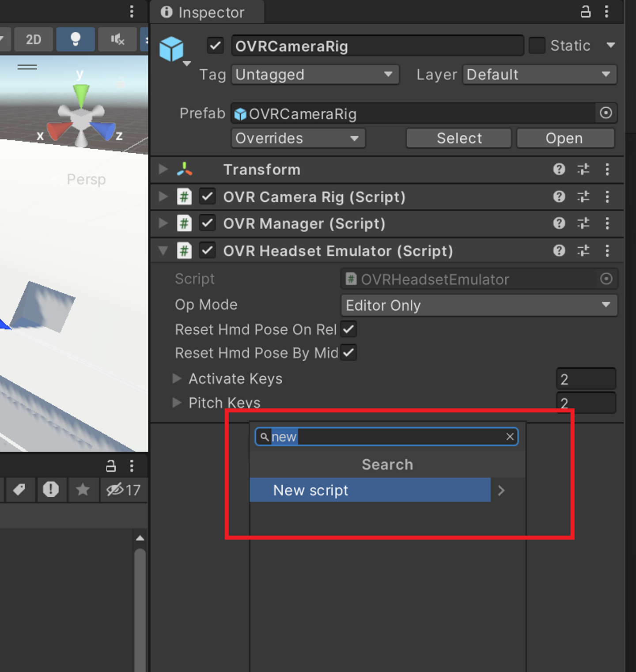Open help for the Transform component
This screenshot has height=672, width=636.
(x=559, y=169)
